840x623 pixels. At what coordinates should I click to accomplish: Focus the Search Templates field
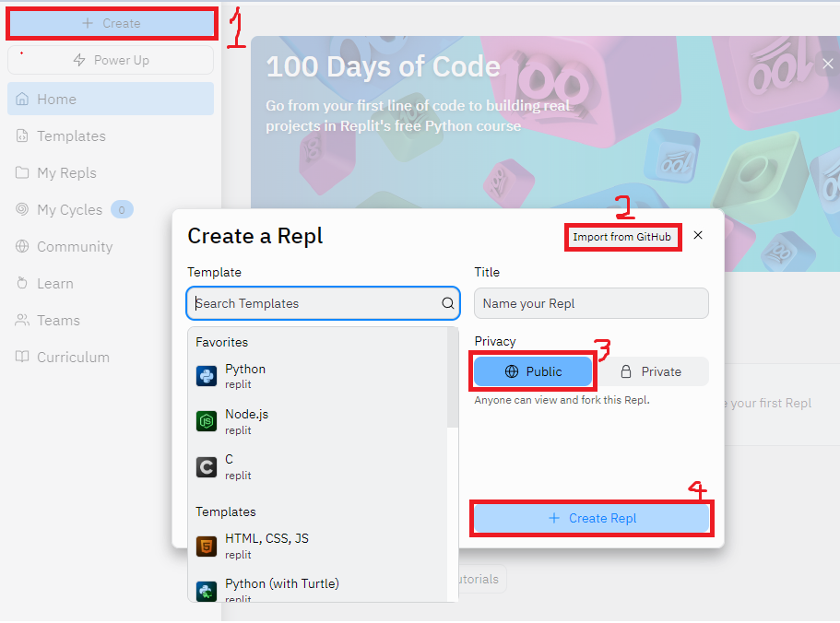point(323,303)
